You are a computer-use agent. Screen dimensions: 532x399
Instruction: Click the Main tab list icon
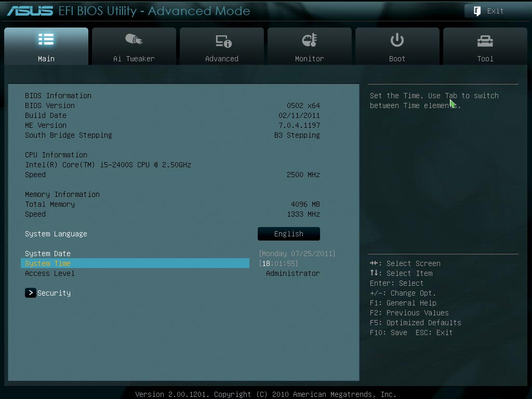(46, 39)
